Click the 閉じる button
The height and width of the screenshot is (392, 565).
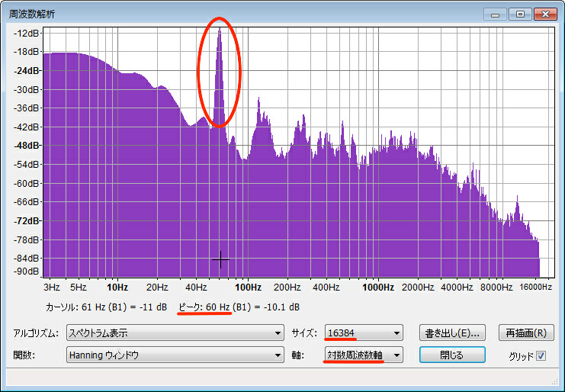[452, 355]
